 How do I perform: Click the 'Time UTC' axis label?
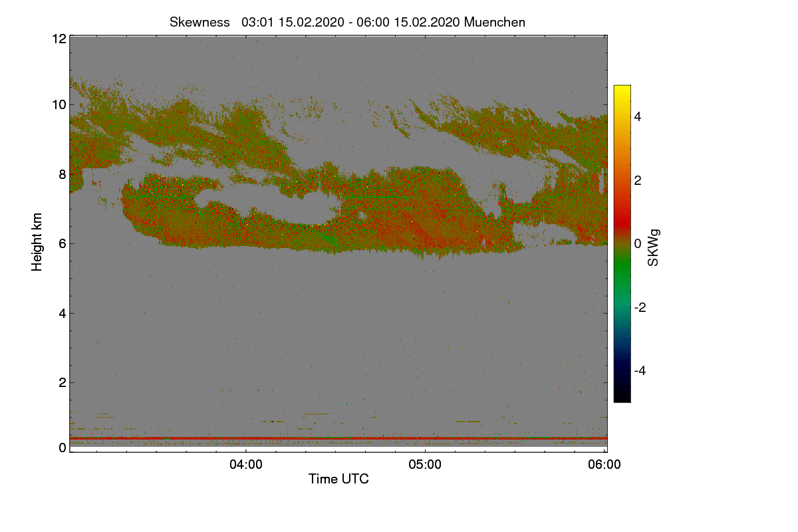pyautogui.click(x=338, y=478)
